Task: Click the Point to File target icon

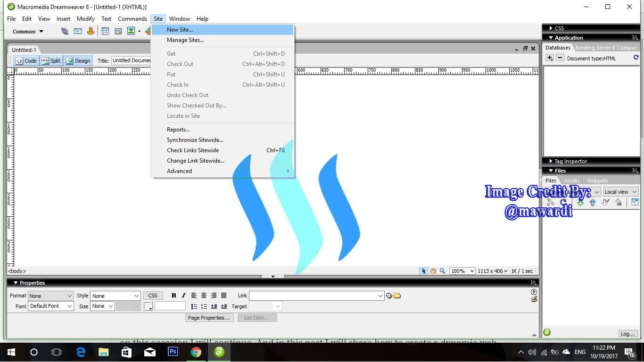Action: (x=389, y=296)
